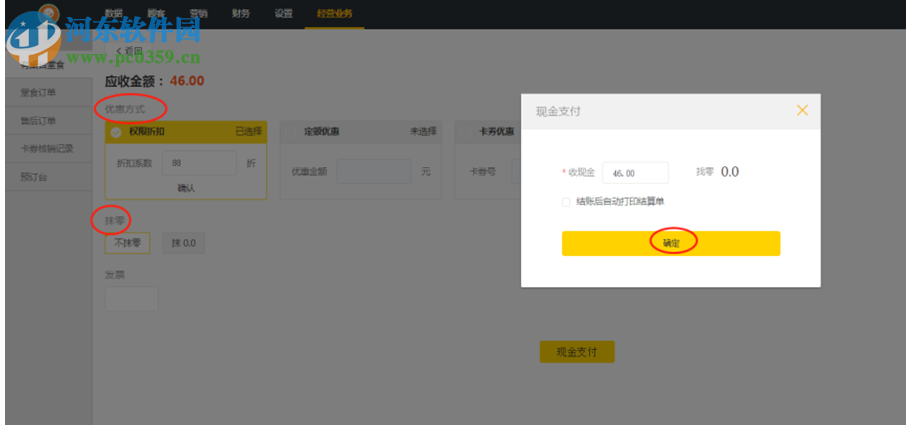
Task: Focus the 收现金 amount field
Action: click(x=635, y=173)
